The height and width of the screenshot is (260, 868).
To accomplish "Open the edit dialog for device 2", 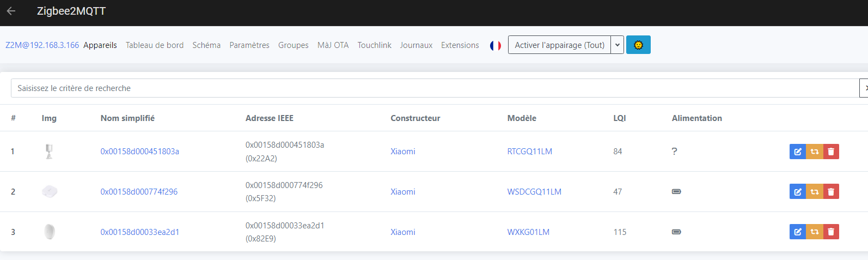I will [x=797, y=192].
